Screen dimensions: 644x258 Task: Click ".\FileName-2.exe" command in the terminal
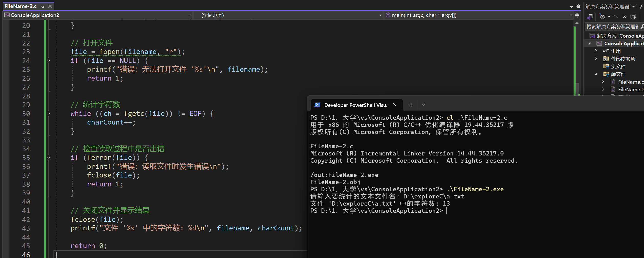click(475, 189)
